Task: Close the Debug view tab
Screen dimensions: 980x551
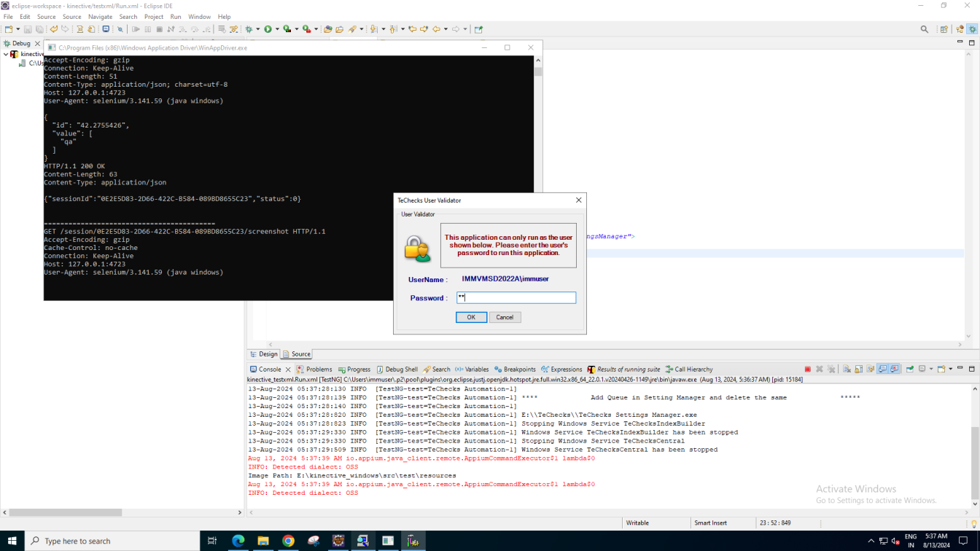Action: [x=37, y=44]
